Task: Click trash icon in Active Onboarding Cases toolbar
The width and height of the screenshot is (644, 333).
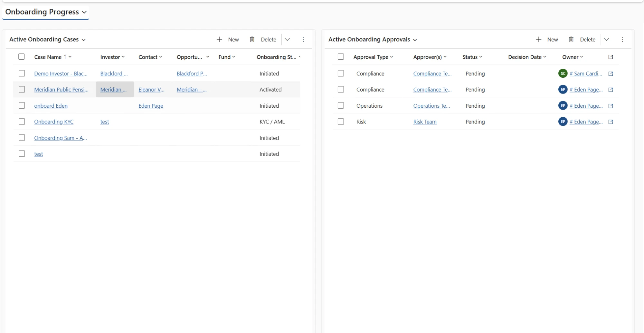Action: point(252,39)
